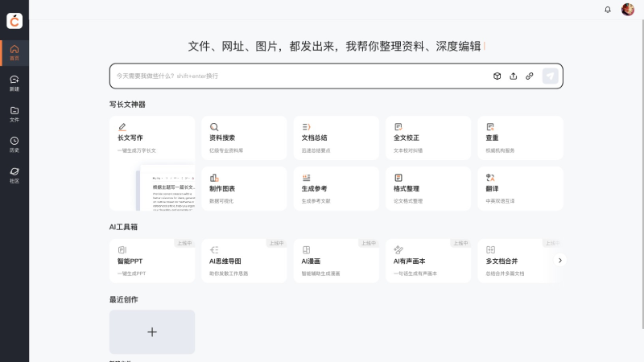The image size is (644, 362).
Task: Expand AI工具箱 with the right arrow
Action: click(560, 260)
